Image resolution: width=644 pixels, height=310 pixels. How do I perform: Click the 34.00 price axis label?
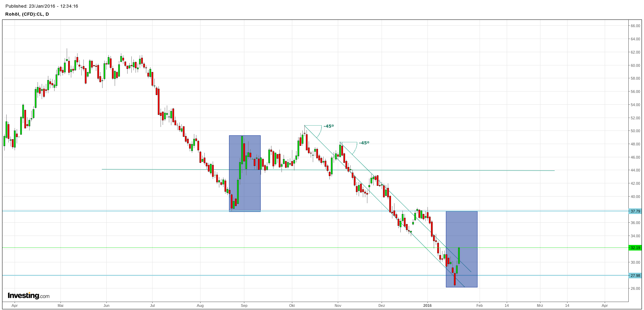click(635, 236)
